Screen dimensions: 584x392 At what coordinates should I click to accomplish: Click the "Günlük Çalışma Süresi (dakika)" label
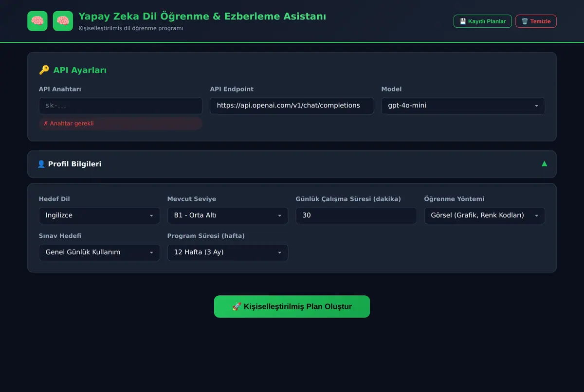(348, 199)
